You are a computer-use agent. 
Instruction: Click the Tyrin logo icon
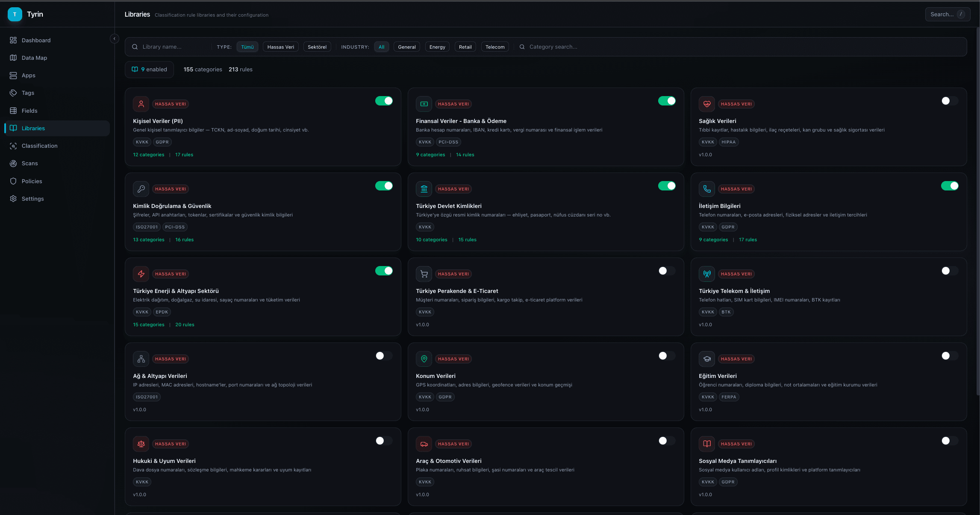pos(15,14)
